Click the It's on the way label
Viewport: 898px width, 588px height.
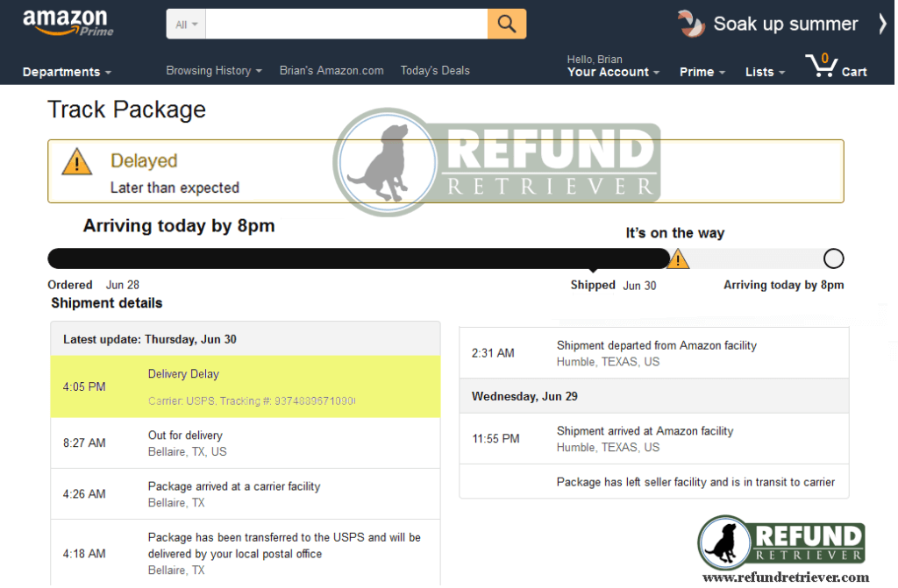674,233
